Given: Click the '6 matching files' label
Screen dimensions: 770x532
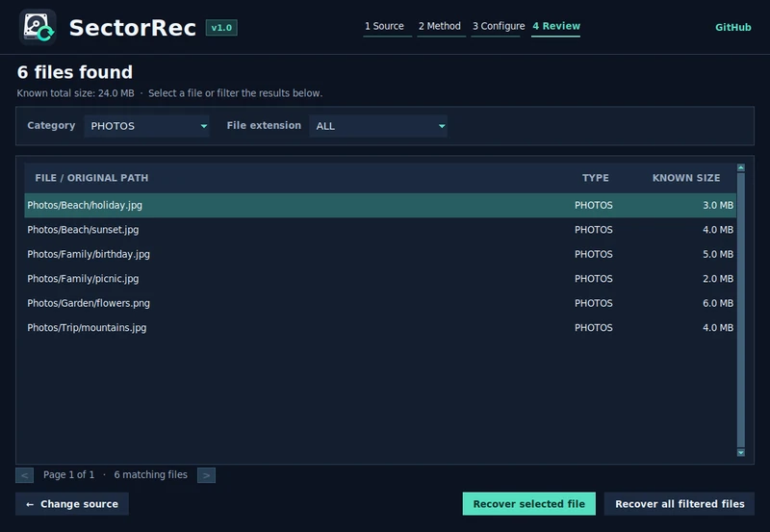Looking at the screenshot, I should pos(151,474).
